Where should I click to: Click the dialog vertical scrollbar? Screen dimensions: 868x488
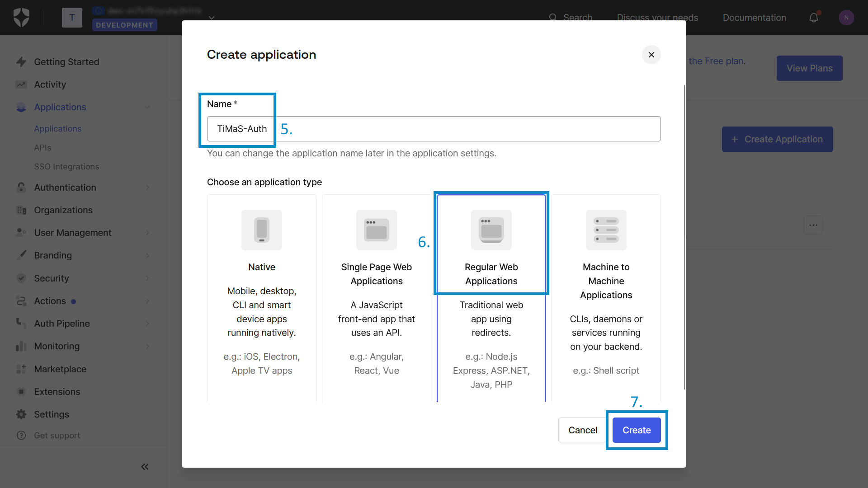[x=684, y=237]
